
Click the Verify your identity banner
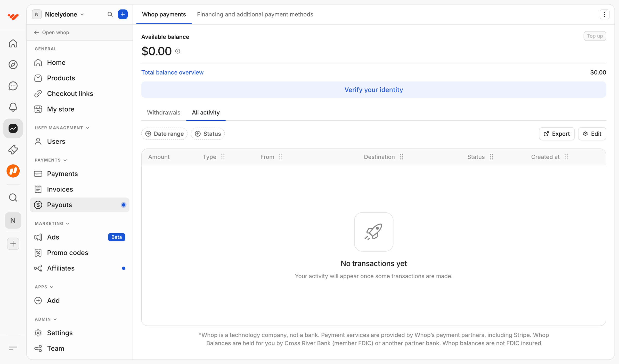coord(373,90)
